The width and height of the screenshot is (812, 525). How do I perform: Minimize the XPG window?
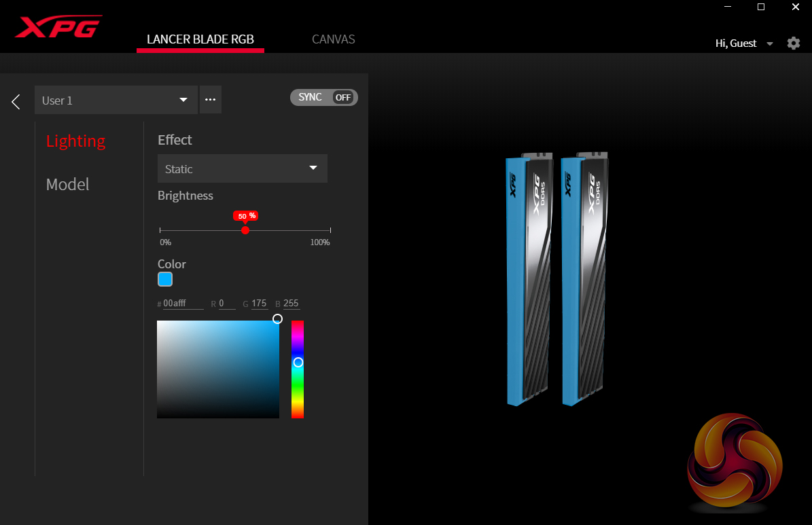click(728, 7)
